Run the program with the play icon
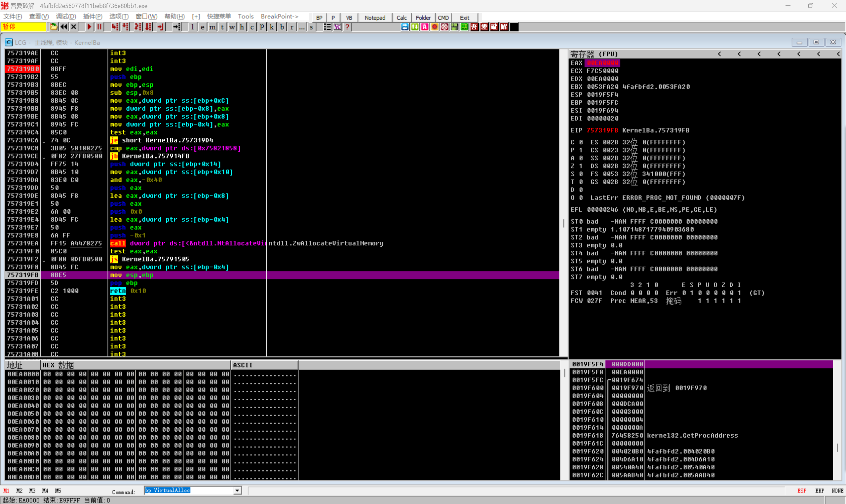This screenshot has height=504, width=846. pos(89,27)
